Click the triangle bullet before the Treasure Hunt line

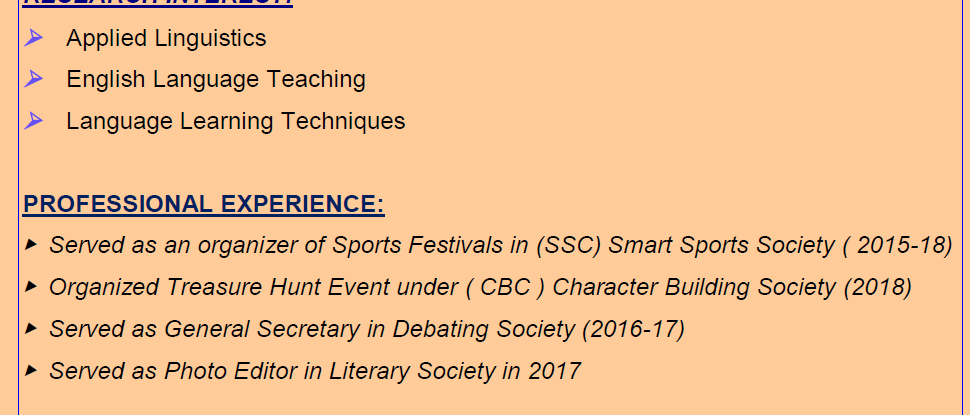point(31,286)
